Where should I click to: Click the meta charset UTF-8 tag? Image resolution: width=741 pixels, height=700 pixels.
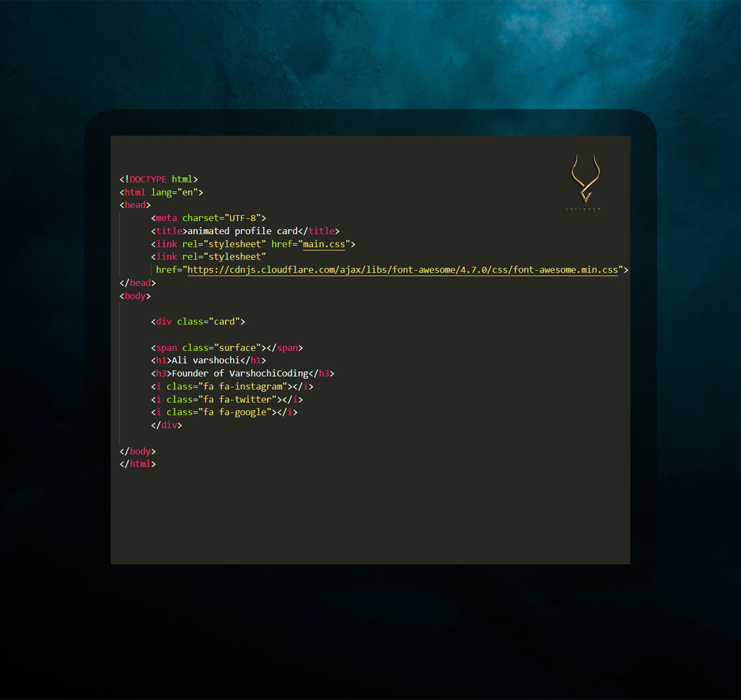click(207, 218)
